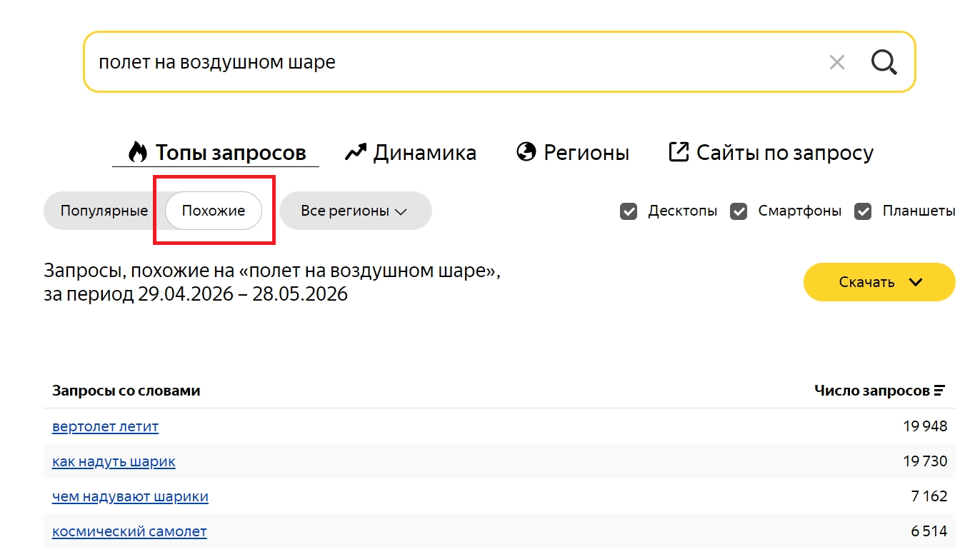Select the 'Похожие' filter
The height and width of the screenshot is (552, 980).
[214, 211]
